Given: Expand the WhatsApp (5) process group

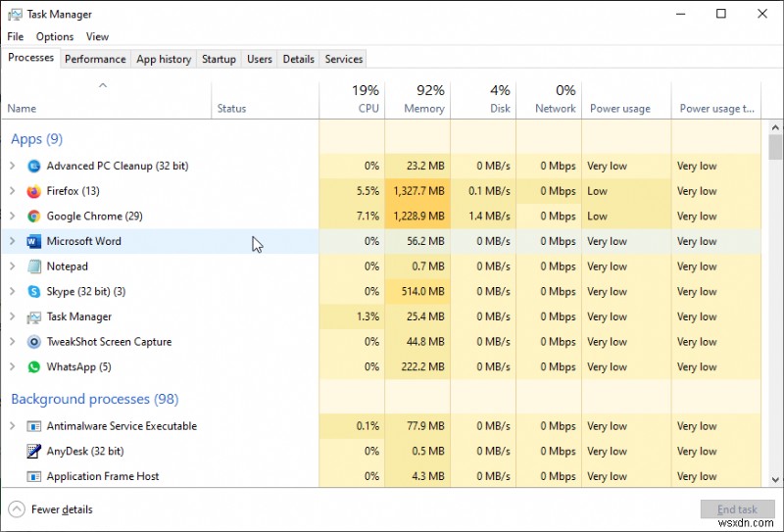Looking at the screenshot, I should (13, 367).
